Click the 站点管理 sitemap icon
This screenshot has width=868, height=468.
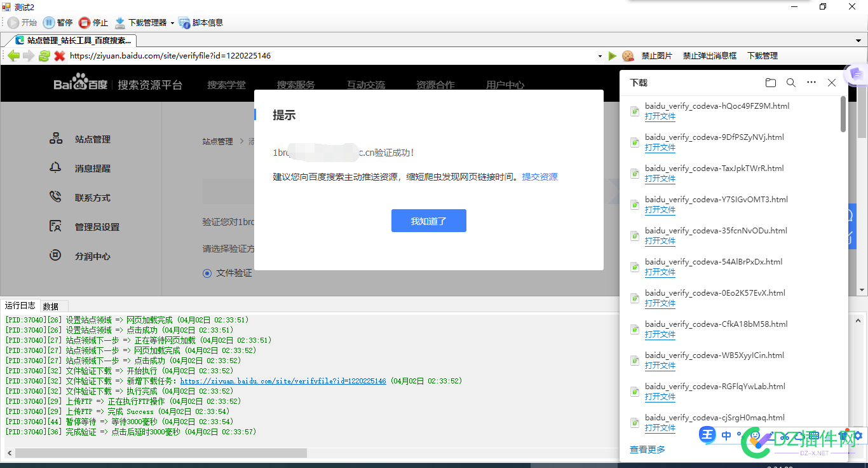click(x=56, y=139)
